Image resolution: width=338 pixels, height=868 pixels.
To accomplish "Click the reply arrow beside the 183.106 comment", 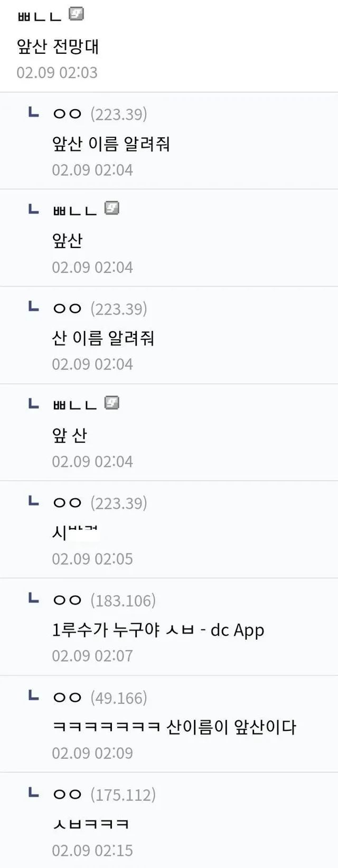I will (33, 598).
